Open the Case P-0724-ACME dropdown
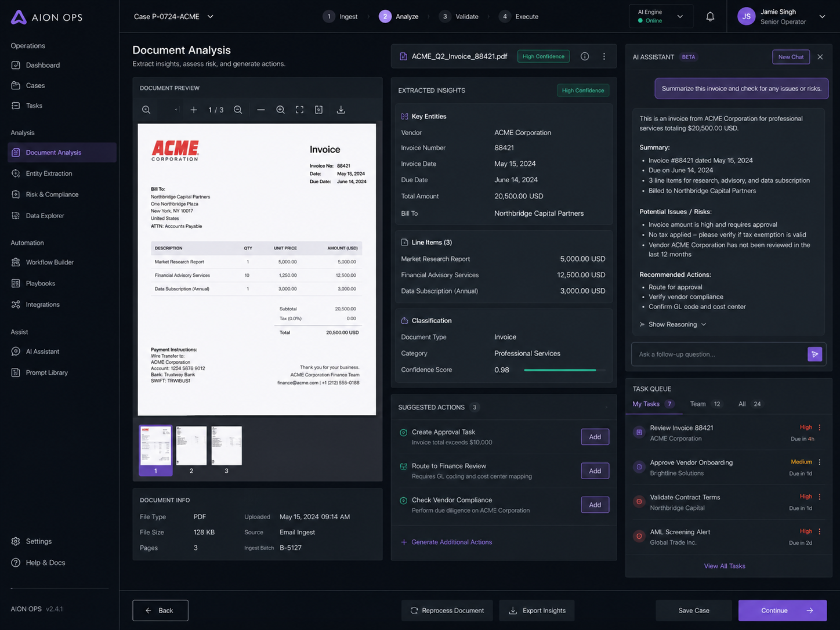Screen dimensions: 840x630 coord(173,17)
